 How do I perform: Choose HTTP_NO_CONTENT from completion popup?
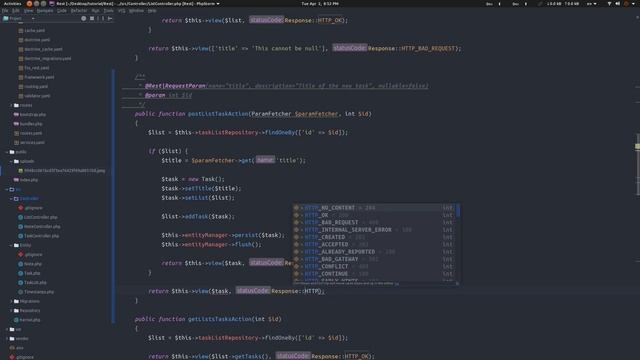click(374, 208)
